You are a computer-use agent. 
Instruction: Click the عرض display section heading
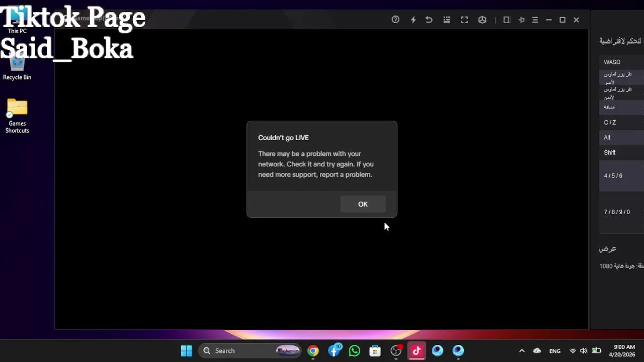tap(607, 249)
